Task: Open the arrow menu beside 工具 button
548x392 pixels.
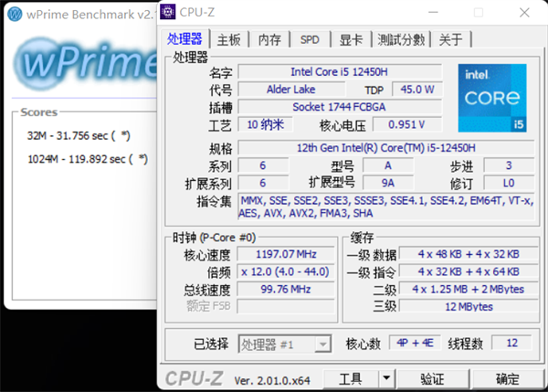Action: [x=387, y=378]
